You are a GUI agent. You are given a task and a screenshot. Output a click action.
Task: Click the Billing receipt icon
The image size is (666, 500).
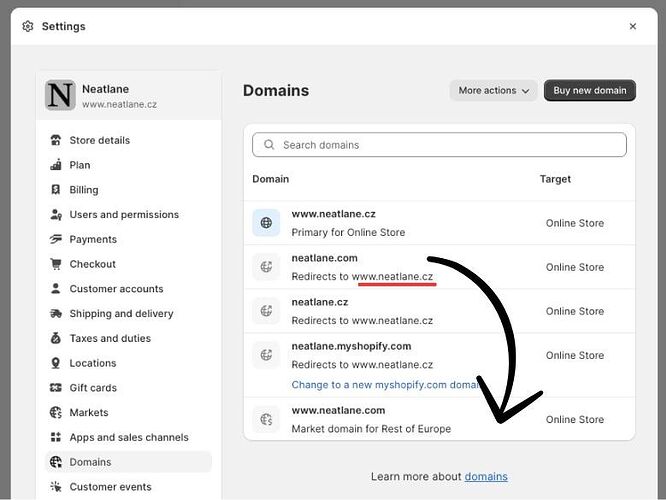tap(56, 189)
